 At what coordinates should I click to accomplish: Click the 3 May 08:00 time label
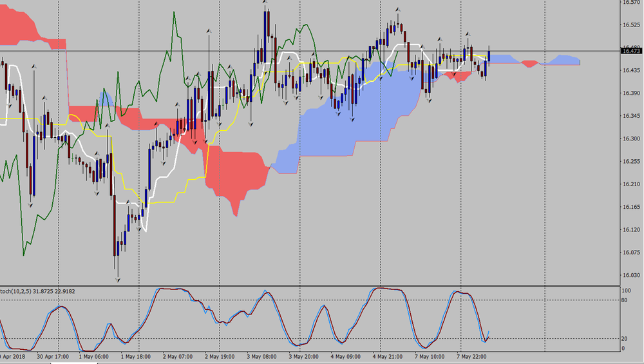[x=261, y=357]
